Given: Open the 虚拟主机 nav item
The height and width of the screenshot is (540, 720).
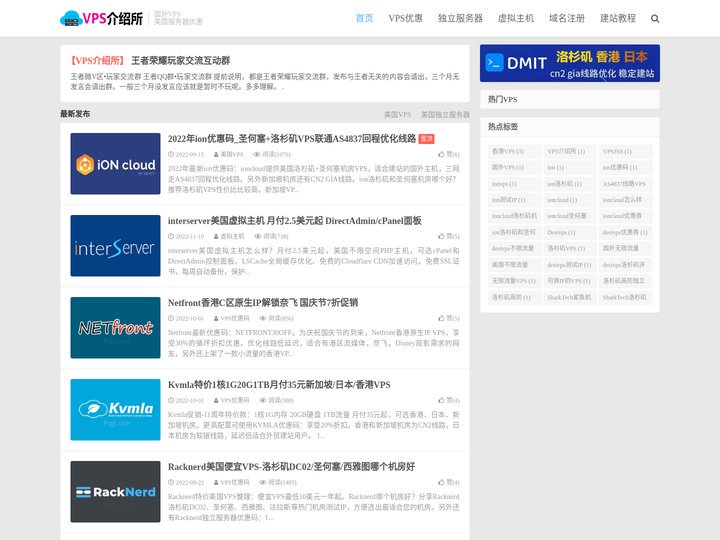Looking at the screenshot, I should pos(516,18).
